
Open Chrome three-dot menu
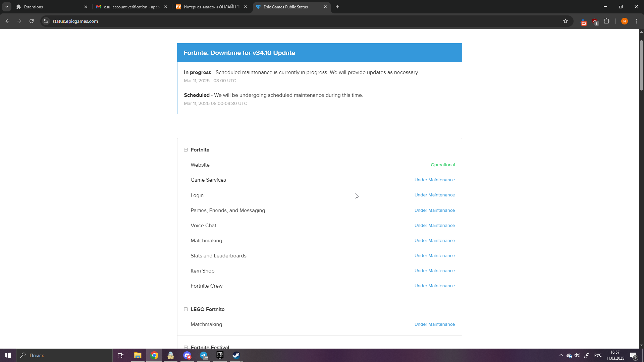pyautogui.click(x=637, y=21)
